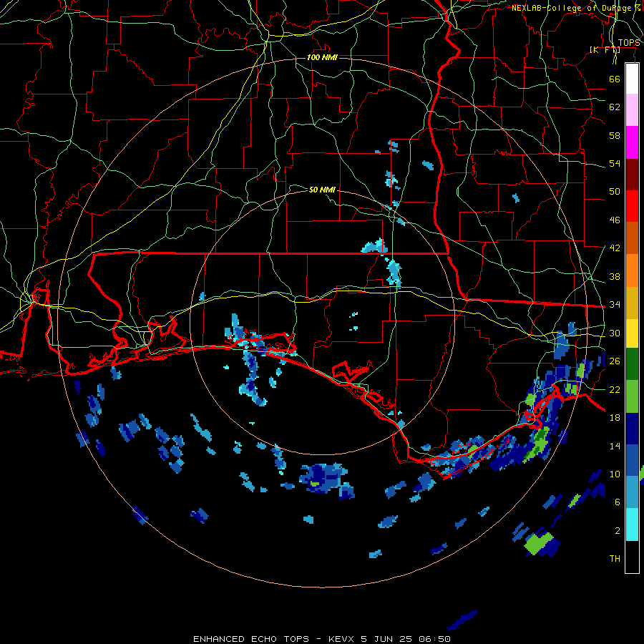This screenshot has height=644, width=644.
Task: Select the bright orange legend swatch
Action: (x=632, y=270)
